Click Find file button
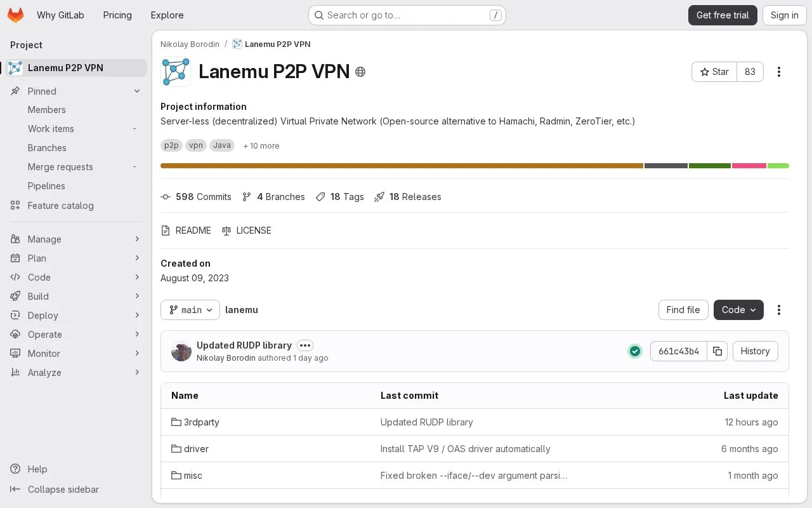Viewport: 812px width, 508px height. tap(683, 310)
